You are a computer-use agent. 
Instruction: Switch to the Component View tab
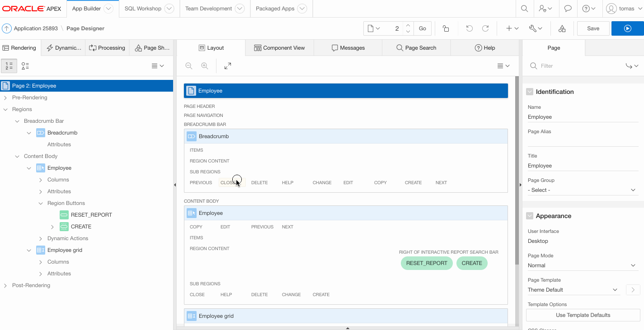(x=279, y=48)
